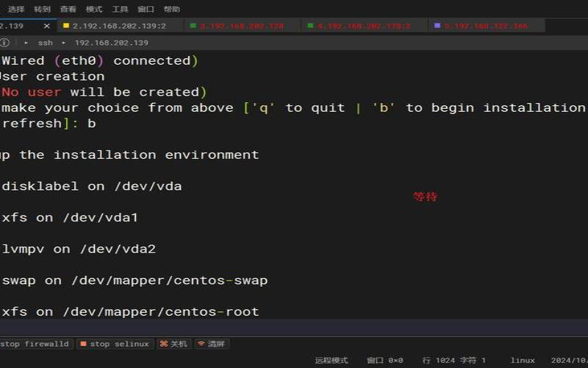
Task: Open the 模式 menu
Action: tap(94, 10)
